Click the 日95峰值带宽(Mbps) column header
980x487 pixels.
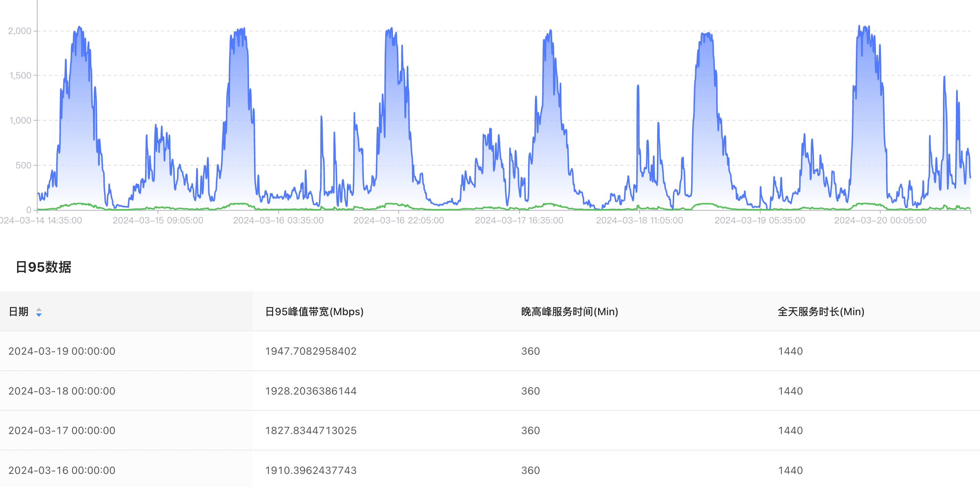pos(314,311)
